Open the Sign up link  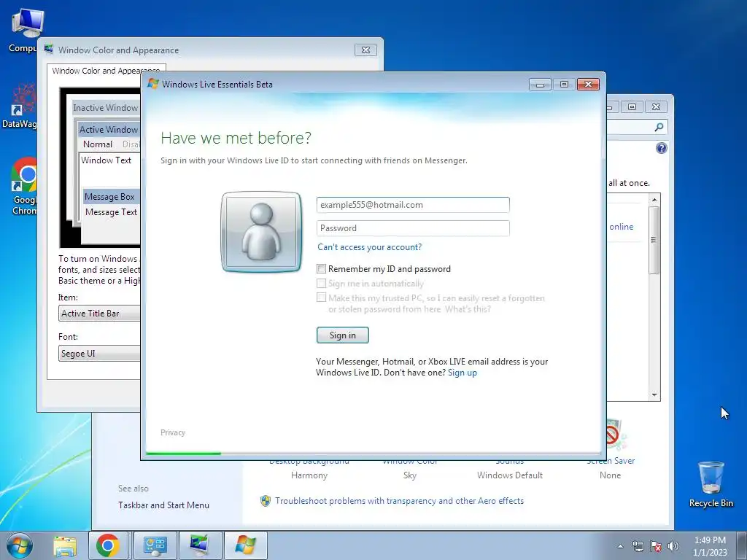(x=462, y=373)
